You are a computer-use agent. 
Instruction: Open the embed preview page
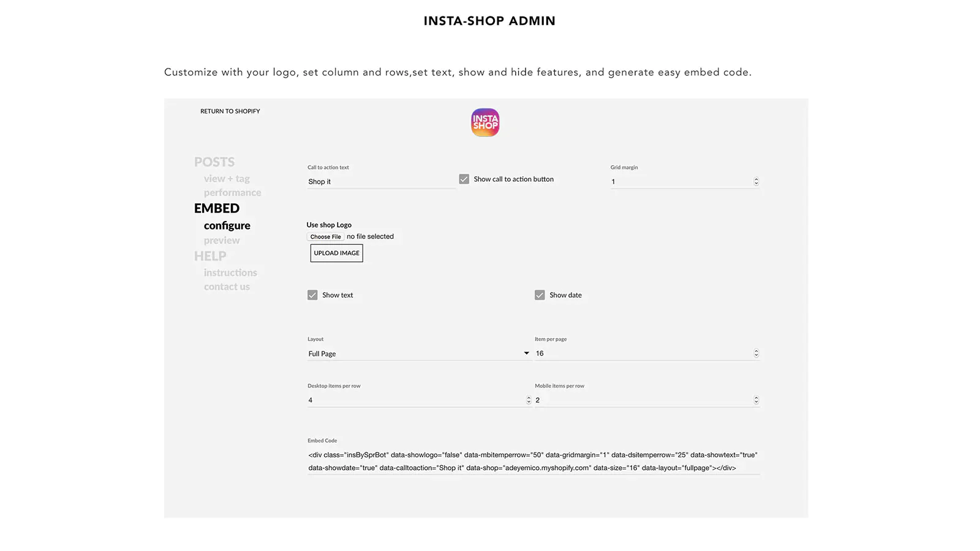coord(222,241)
